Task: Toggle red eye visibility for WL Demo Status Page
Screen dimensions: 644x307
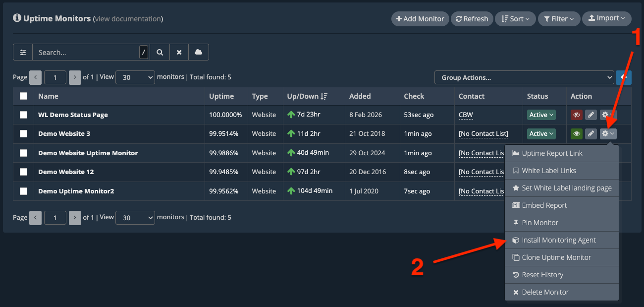Action: (x=576, y=115)
